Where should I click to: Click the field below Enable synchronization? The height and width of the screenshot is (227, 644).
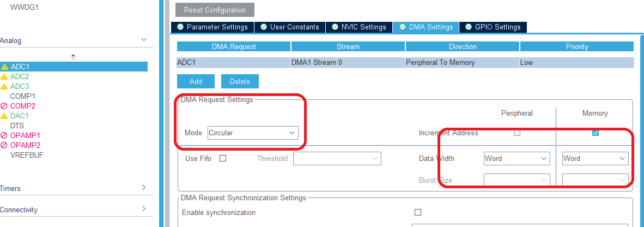pos(520,225)
